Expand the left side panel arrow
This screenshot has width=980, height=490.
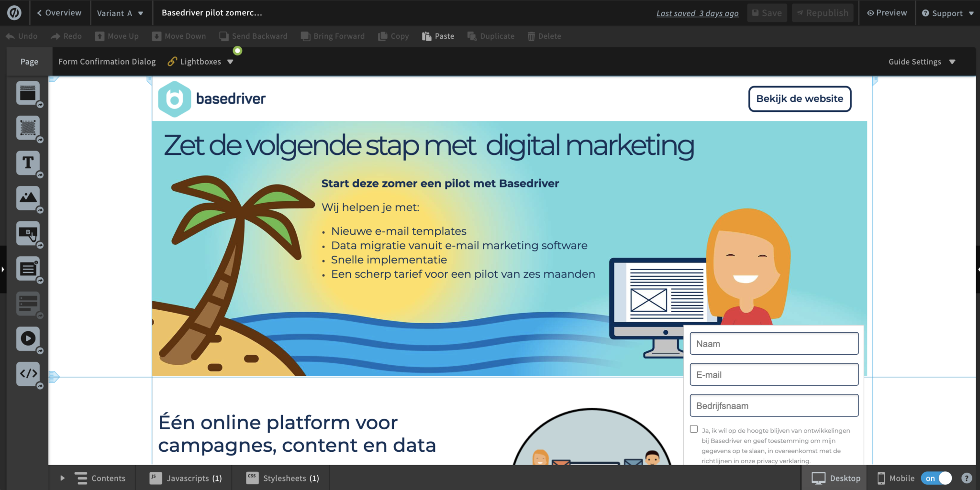coord(3,270)
